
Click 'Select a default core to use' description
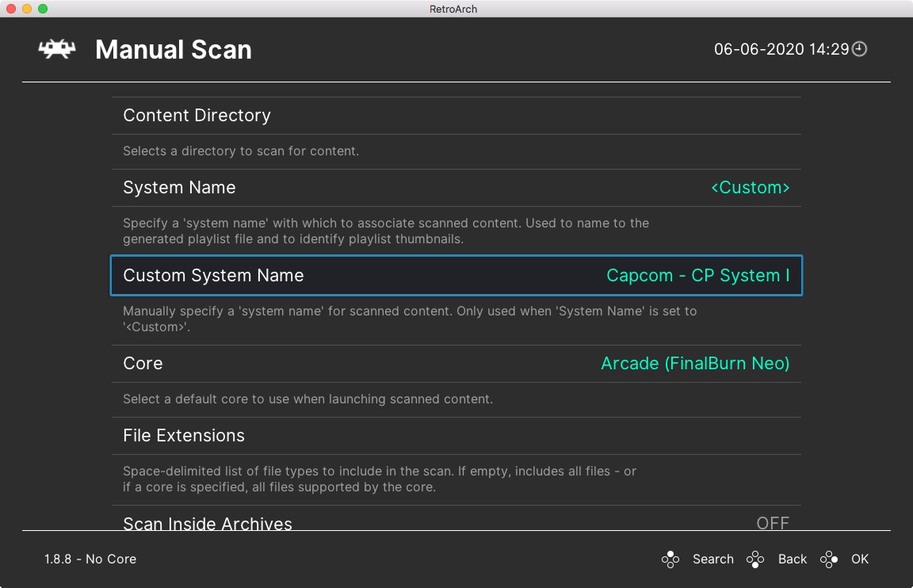(x=308, y=399)
